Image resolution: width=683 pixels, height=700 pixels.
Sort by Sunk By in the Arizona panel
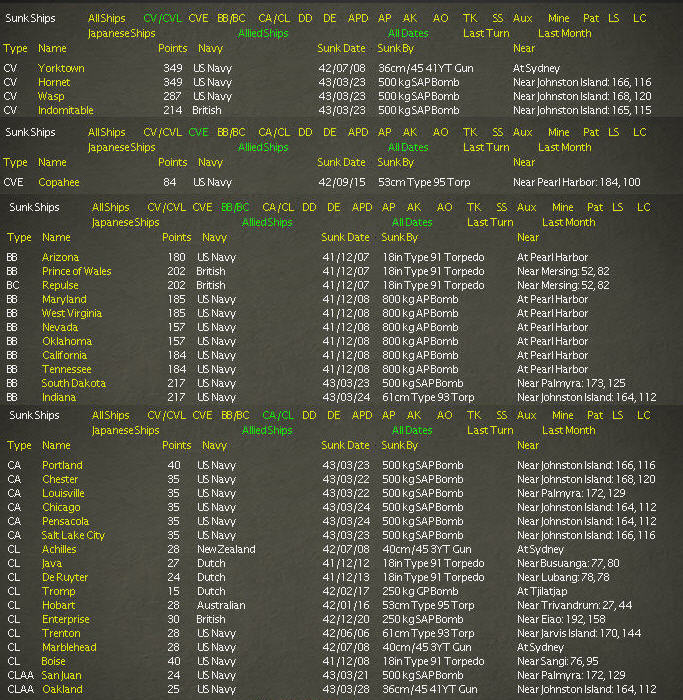coord(400,238)
